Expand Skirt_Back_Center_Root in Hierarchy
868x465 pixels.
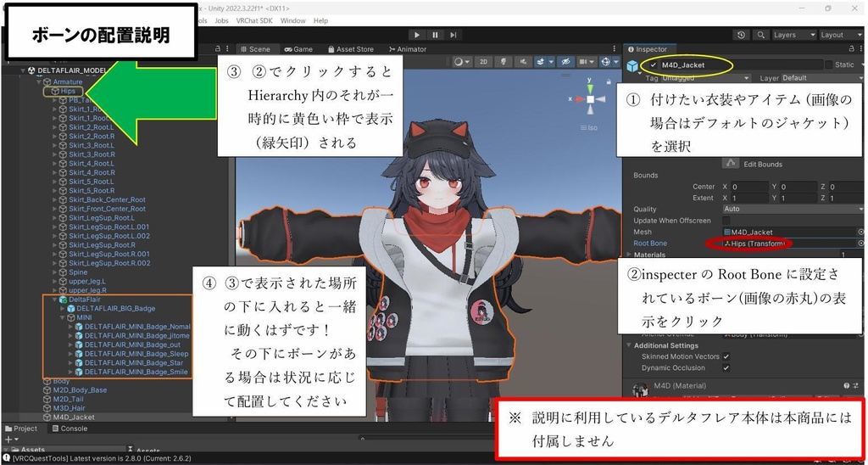click(x=54, y=199)
